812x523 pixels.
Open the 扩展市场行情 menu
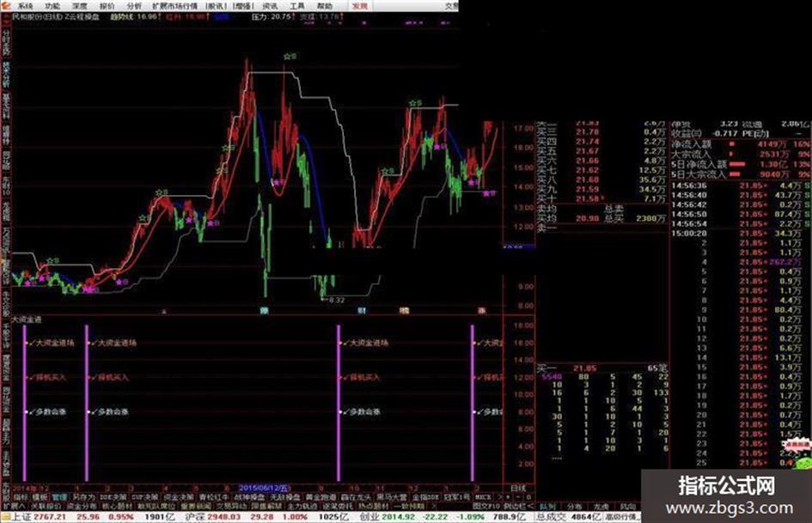pyautogui.click(x=174, y=6)
